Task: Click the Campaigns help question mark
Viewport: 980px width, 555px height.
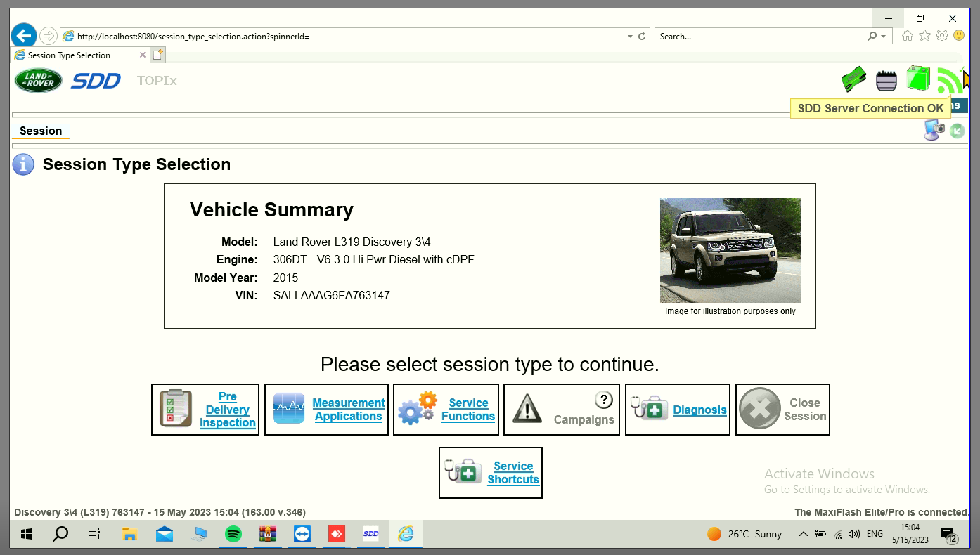Action: (x=603, y=400)
